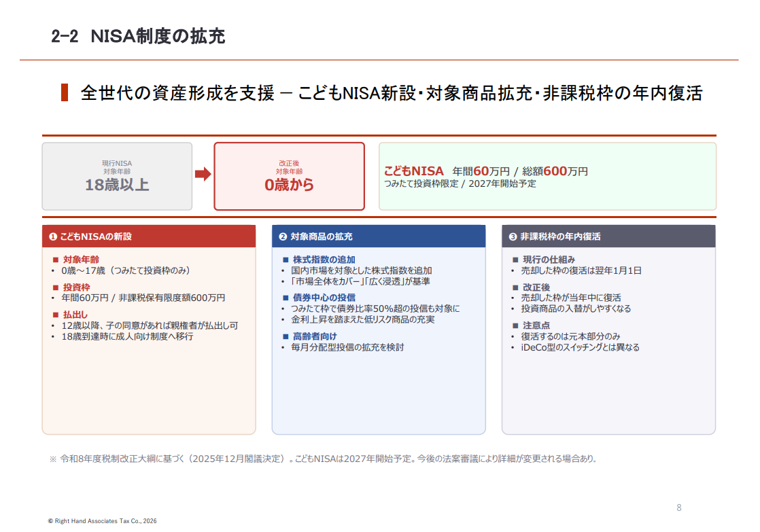The width and height of the screenshot is (760, 532).
Task: Click the red arrow between the age boxes
Action: click(x=203, y=175)
